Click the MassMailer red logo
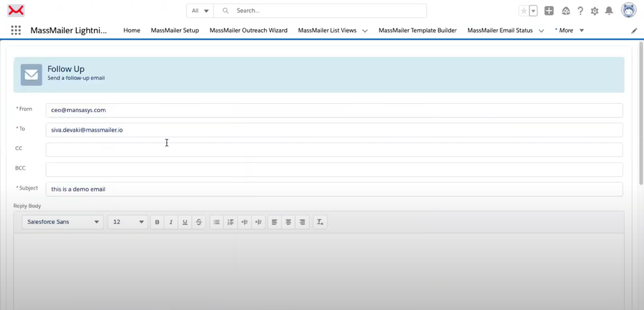Screen dimensions: 644x310 coord(16,11)
